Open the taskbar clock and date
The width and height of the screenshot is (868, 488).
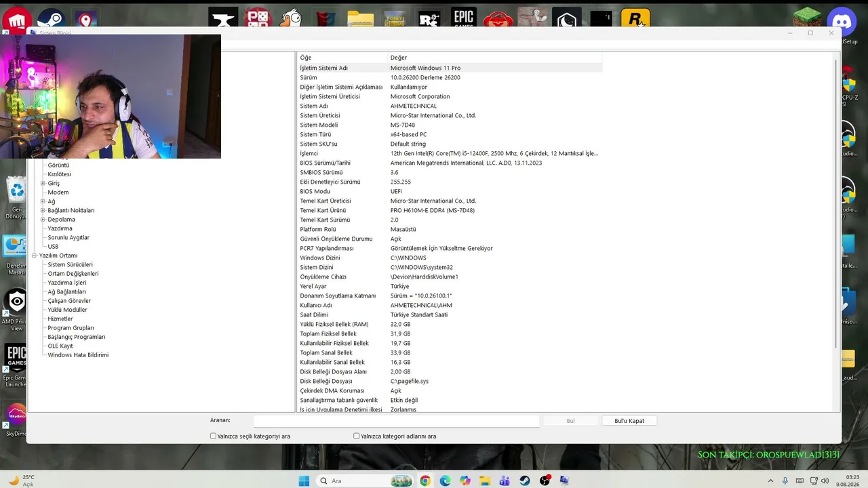pos(848,481)
